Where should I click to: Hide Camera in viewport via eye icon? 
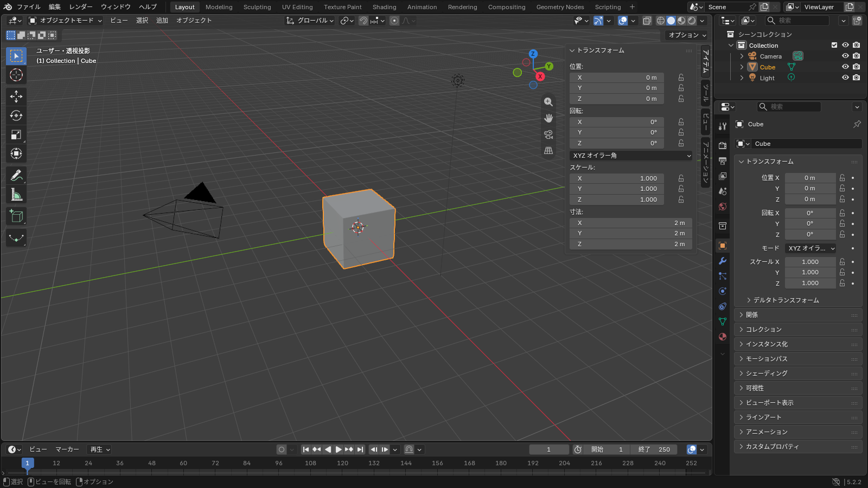coord(845,56)
